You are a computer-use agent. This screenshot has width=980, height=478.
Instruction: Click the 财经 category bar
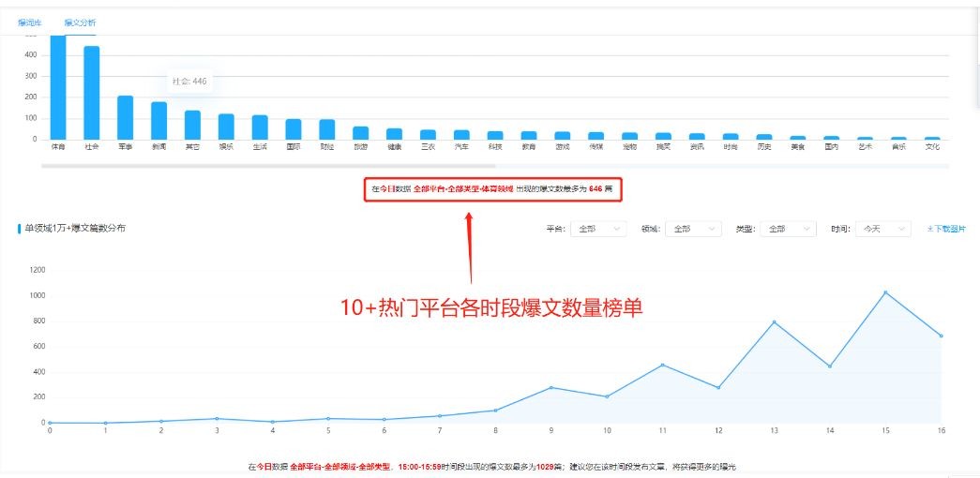[x=326, y=130]
